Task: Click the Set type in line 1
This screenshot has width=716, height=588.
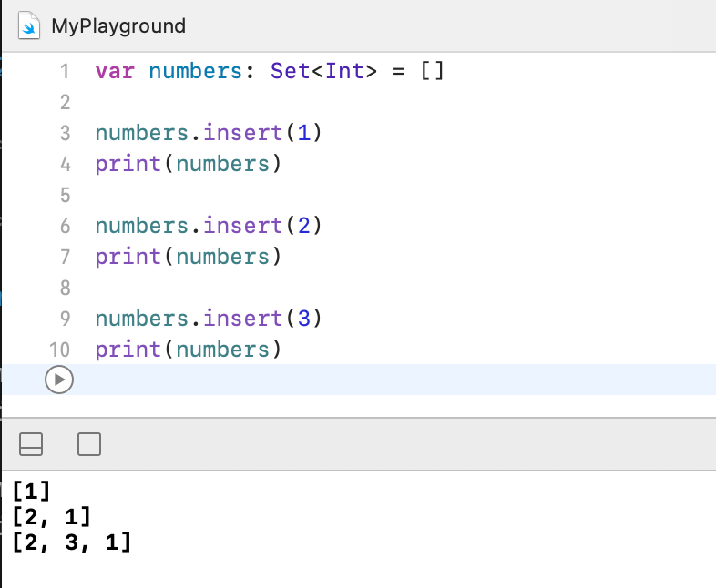Action: point(290,71)
